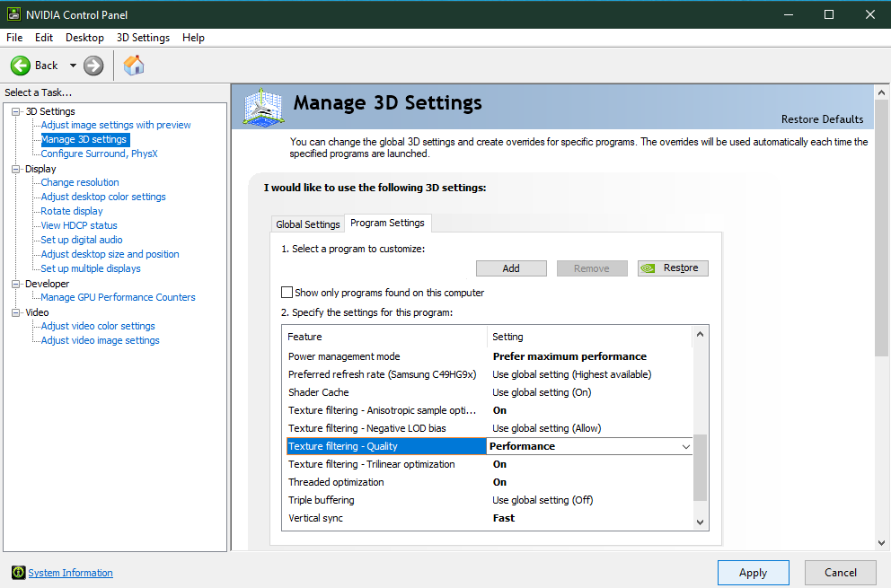
Task: Click the Manage 3D Settings header icon
Action: 264,107
